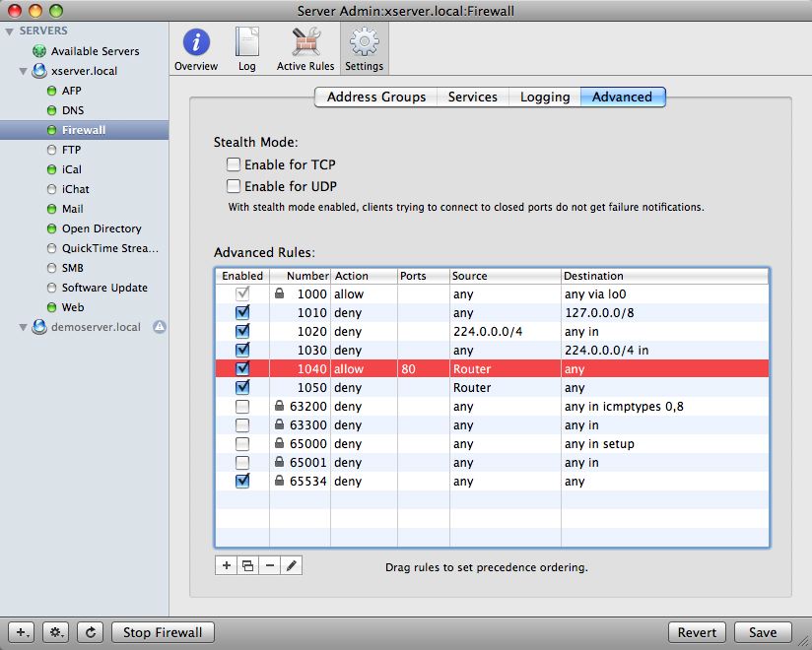Screen dimensions: 812x650
Task: Click lock icon on rule 65000
Action: pos(279,443)
